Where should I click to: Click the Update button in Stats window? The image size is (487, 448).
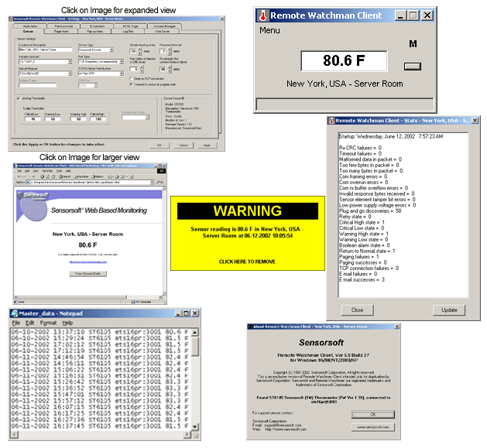448,309
